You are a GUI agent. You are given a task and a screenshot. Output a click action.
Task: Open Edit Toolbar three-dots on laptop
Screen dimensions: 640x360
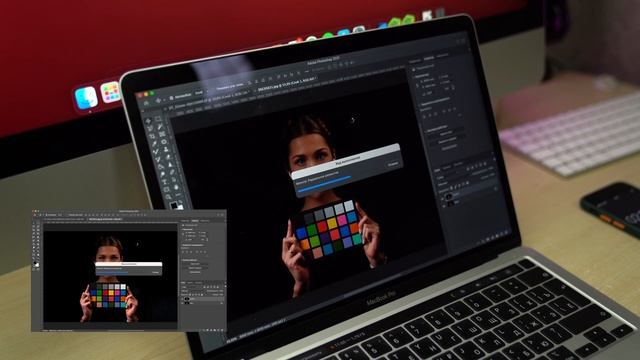tap(178, 195)
